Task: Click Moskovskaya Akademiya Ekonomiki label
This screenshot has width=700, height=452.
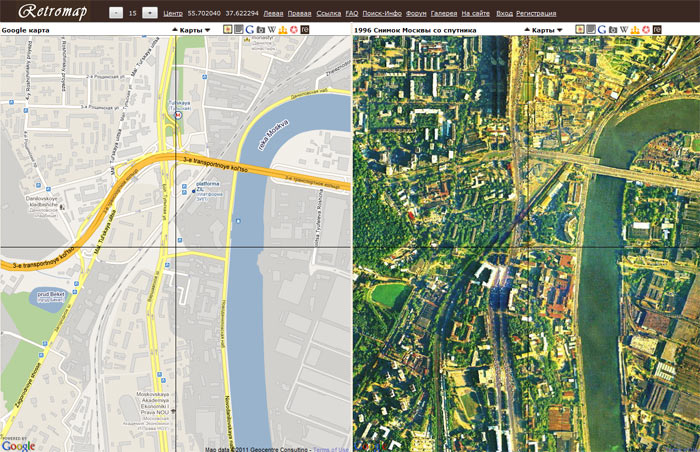Action: (153, 403)
